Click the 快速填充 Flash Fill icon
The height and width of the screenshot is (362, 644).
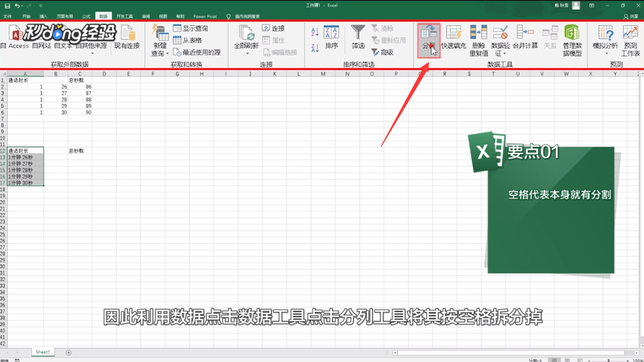454,37
